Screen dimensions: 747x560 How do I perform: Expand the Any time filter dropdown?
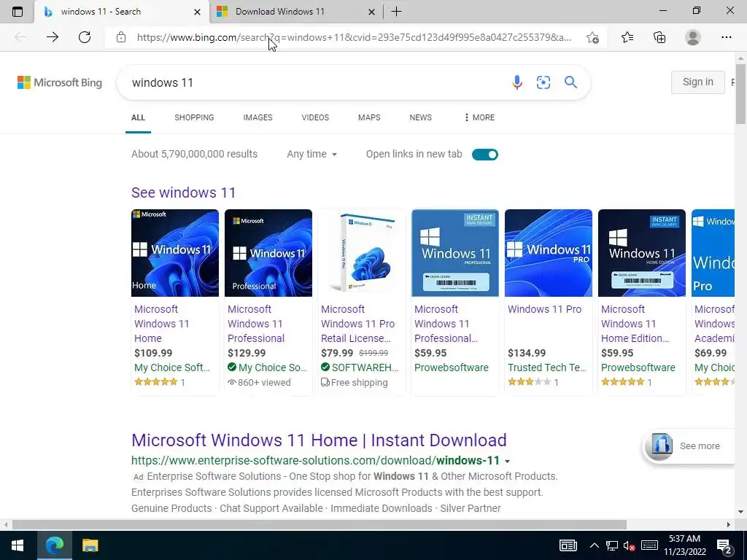[311, 154]
